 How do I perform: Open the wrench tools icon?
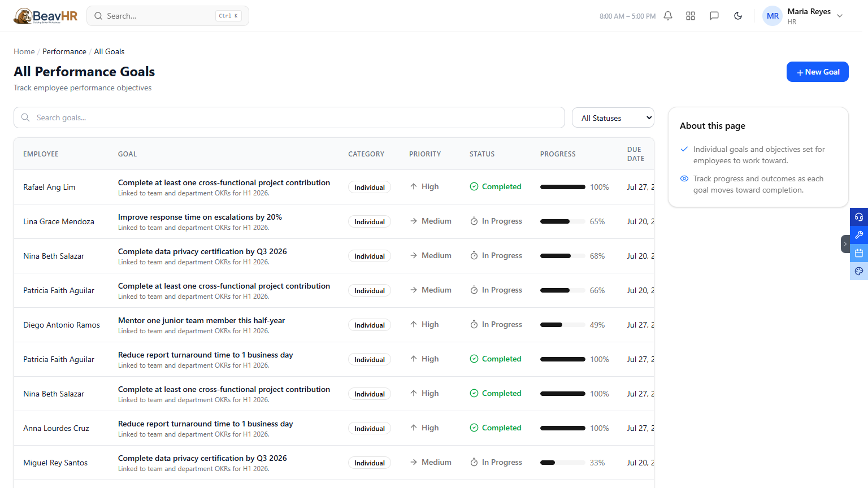click(859, 235)
